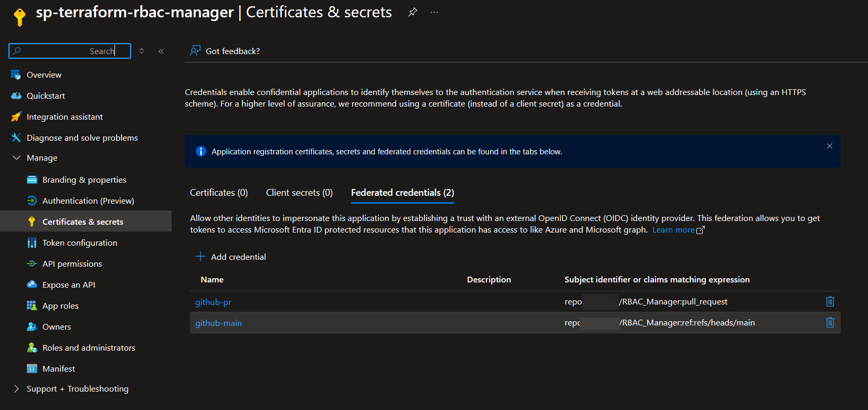
Task: Click the Expose an API cloud icon
Action: (x=31, y=285)
